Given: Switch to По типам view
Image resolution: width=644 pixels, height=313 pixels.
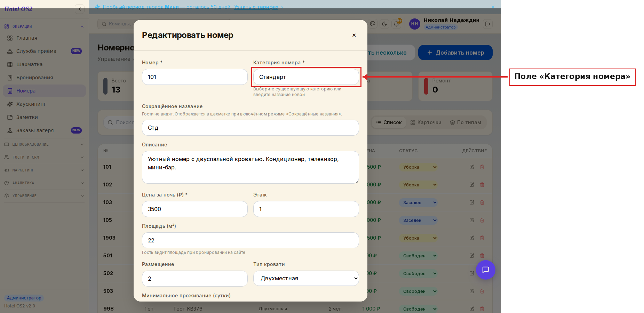Looking at the screenshot, I should coord(466,122).
